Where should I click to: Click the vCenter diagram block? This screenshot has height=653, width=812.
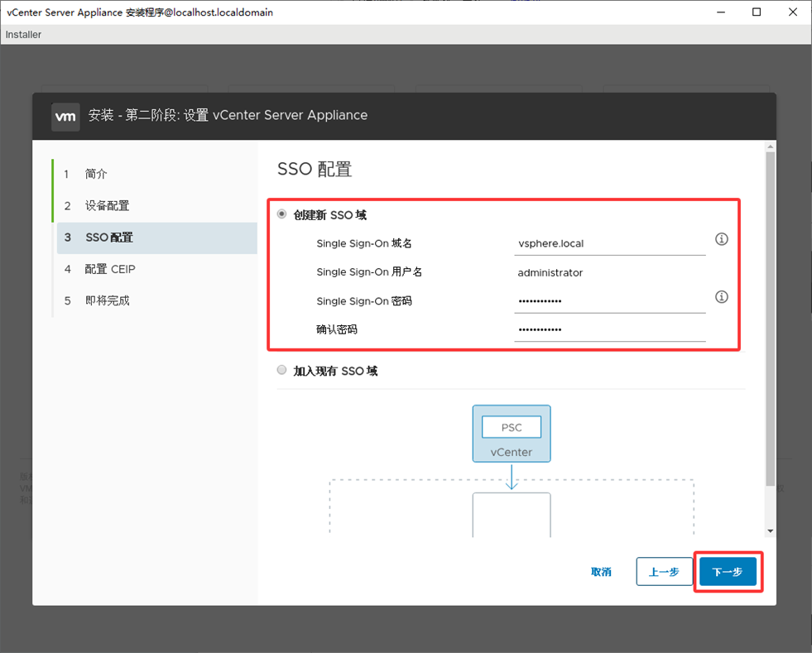511,452
